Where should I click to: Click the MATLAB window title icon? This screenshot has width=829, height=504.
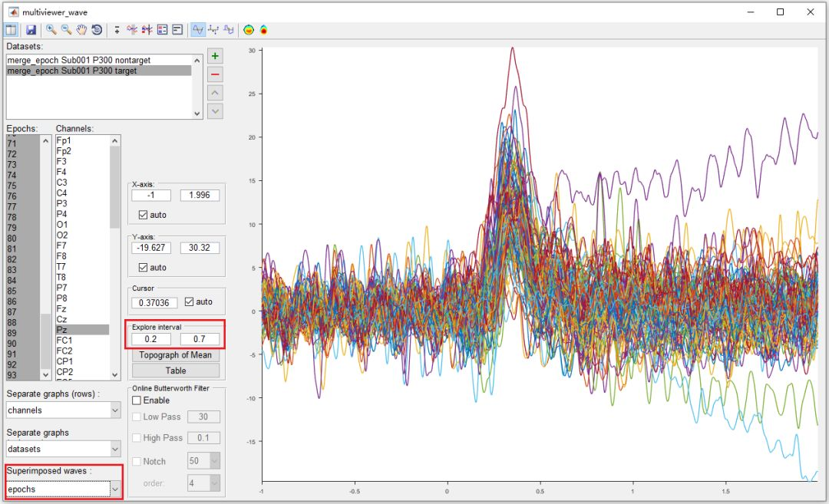[x=13, y=12]
